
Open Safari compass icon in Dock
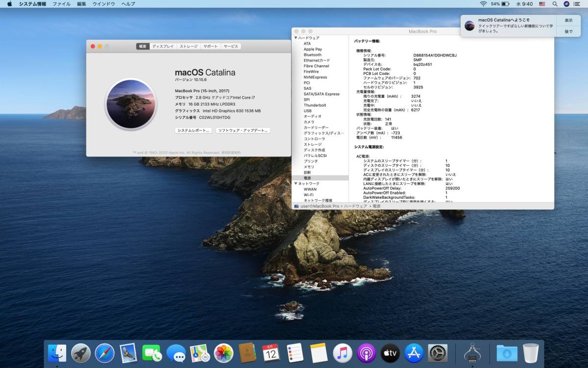[x=104, y=353]
